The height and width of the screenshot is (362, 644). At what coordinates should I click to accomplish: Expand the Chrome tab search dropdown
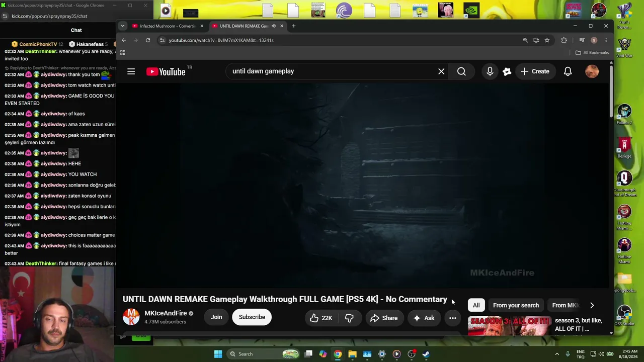click(x=122, y=26)
